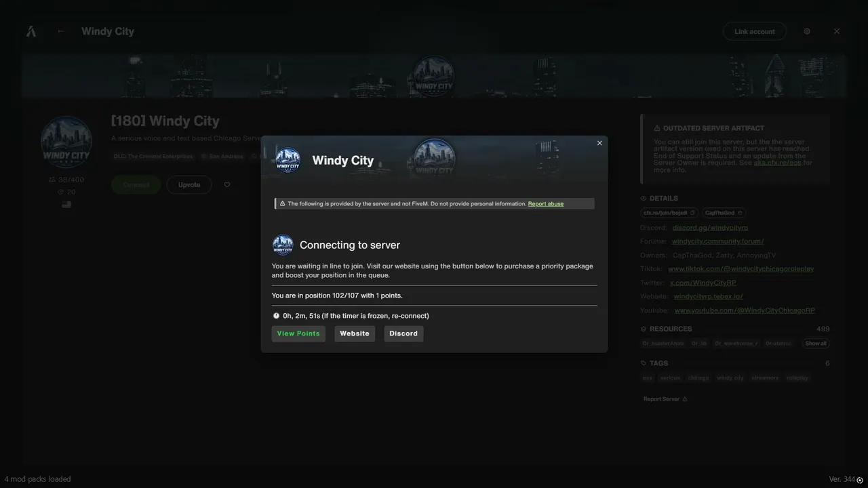
Task: Click the tag icon beside TAGS heading
Action: (x=644, y=363)
